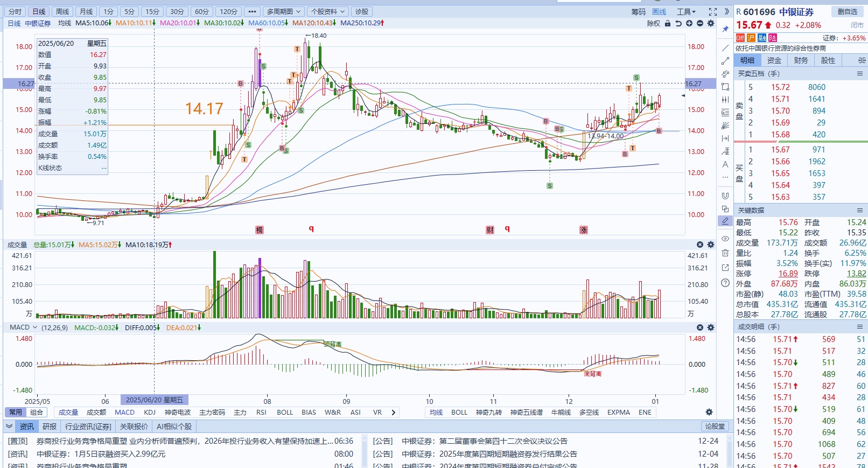Select the rectangle drawing tool
This screenshot has width=868, height=468.
pos(725,87)
